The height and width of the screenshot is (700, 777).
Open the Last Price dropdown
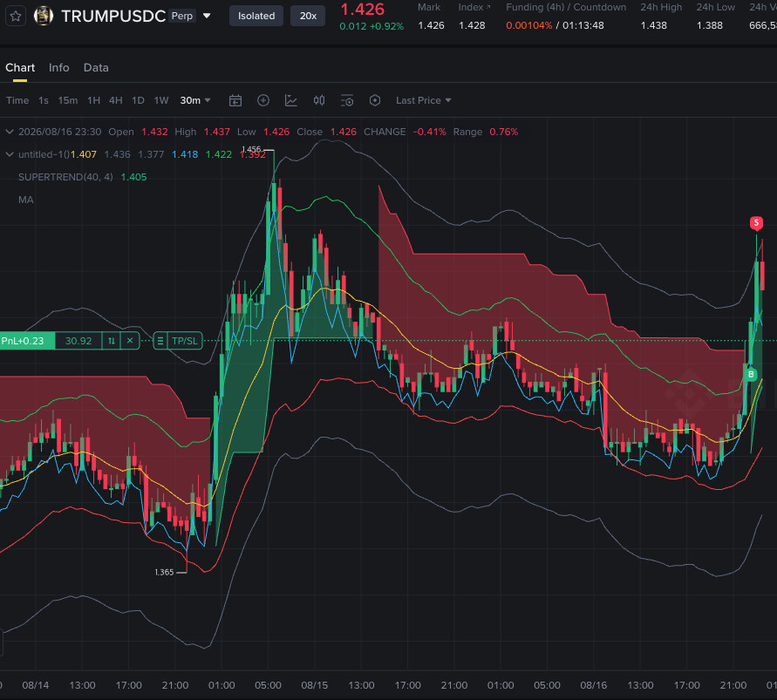tap(424, 100)
